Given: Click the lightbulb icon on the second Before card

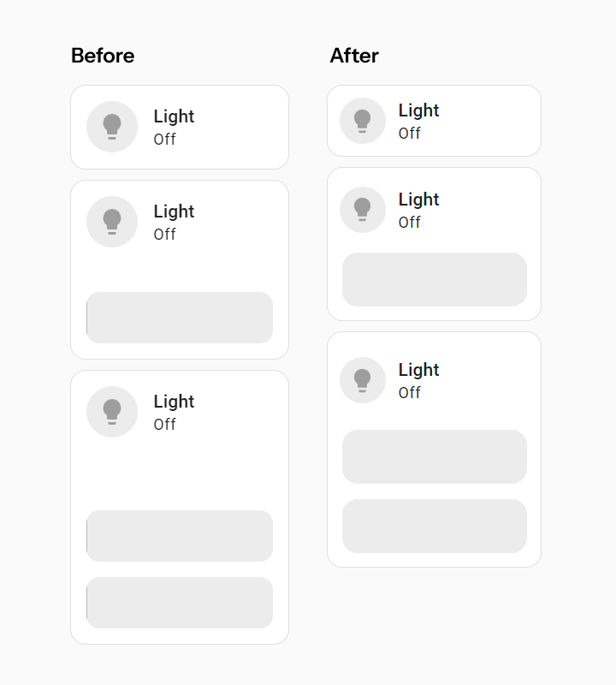Looking at the screenshot, I should (112, 221).
